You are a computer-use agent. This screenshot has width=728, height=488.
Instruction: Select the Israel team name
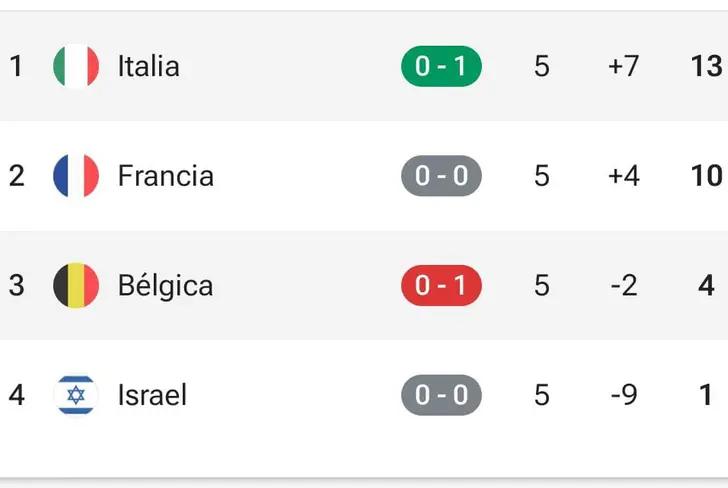coord(153,395)
